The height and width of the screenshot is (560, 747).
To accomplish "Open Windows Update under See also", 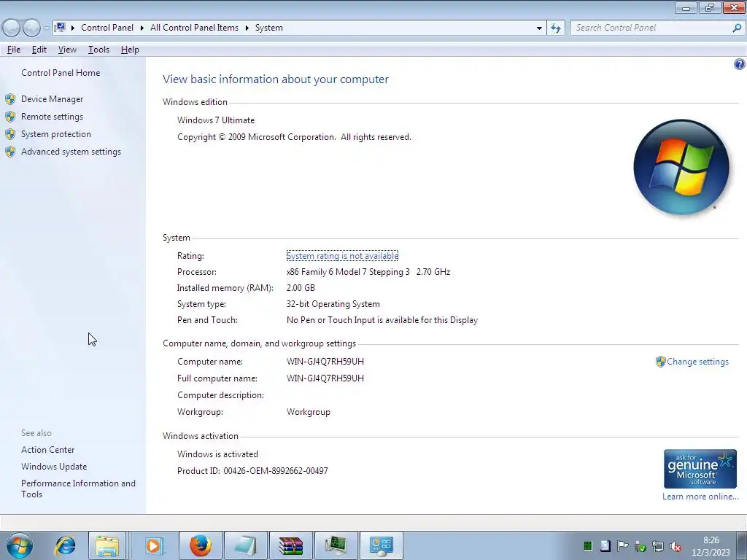I will click(x=54, y=467).
